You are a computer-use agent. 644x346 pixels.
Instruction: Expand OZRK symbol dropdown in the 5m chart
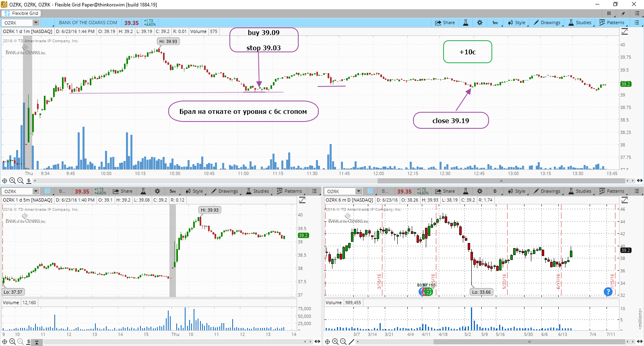[x=36, y=192]
